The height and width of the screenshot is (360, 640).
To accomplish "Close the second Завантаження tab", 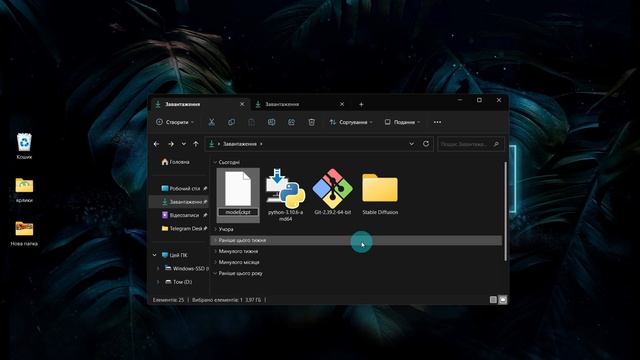I will 342,104.
